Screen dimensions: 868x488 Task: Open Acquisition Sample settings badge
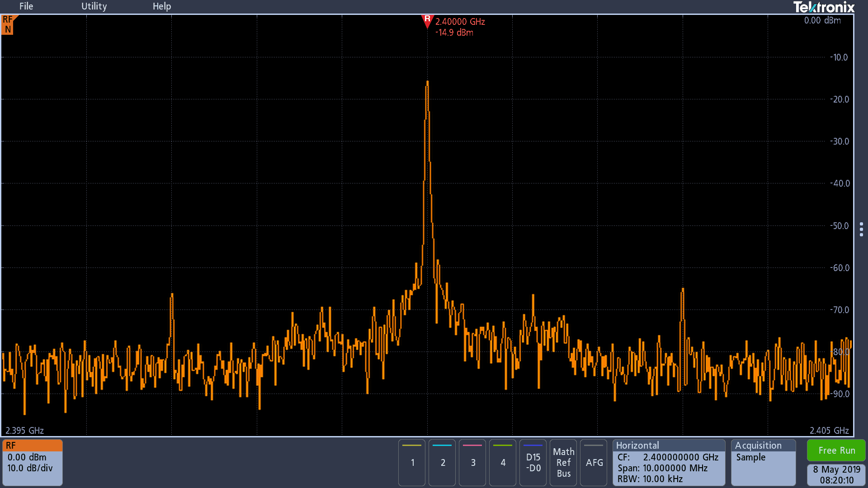click(x=763, y=462)
